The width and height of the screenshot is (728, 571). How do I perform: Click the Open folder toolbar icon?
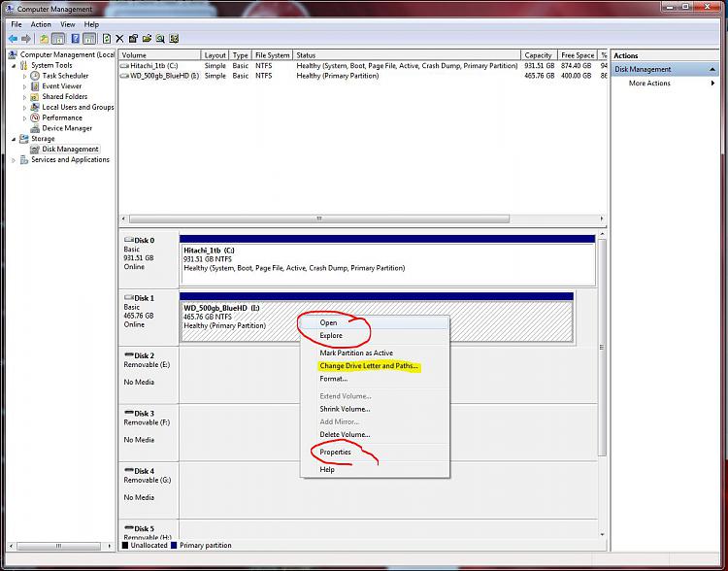(x=147, y=39)
